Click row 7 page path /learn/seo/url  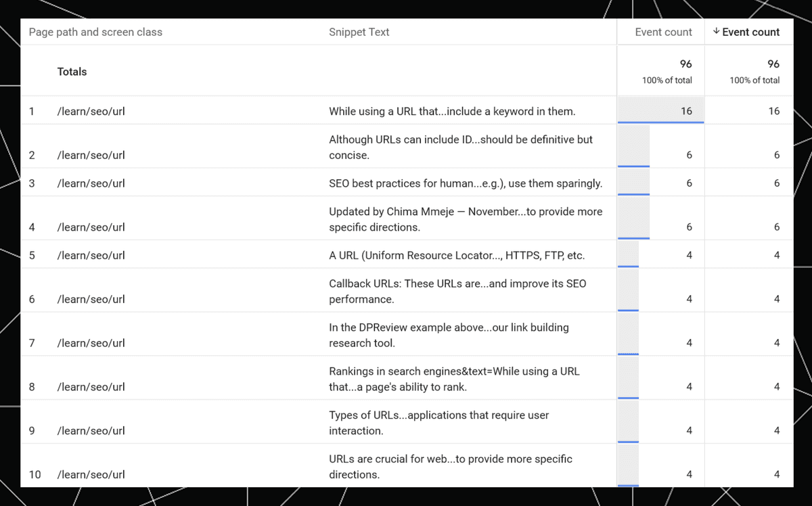tap(91, 343)
